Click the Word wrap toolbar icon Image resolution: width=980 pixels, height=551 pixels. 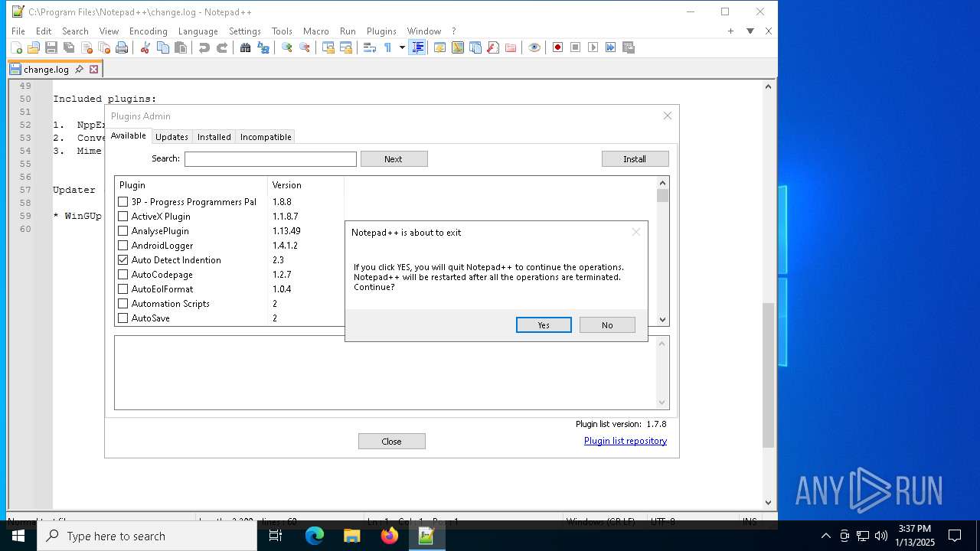369,47
